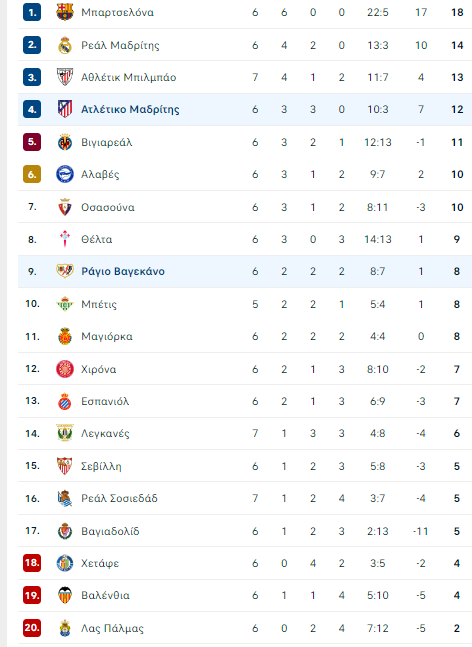Click the Valencia bat crest icon
Screen dimensions: 472x647
(65, 595)
